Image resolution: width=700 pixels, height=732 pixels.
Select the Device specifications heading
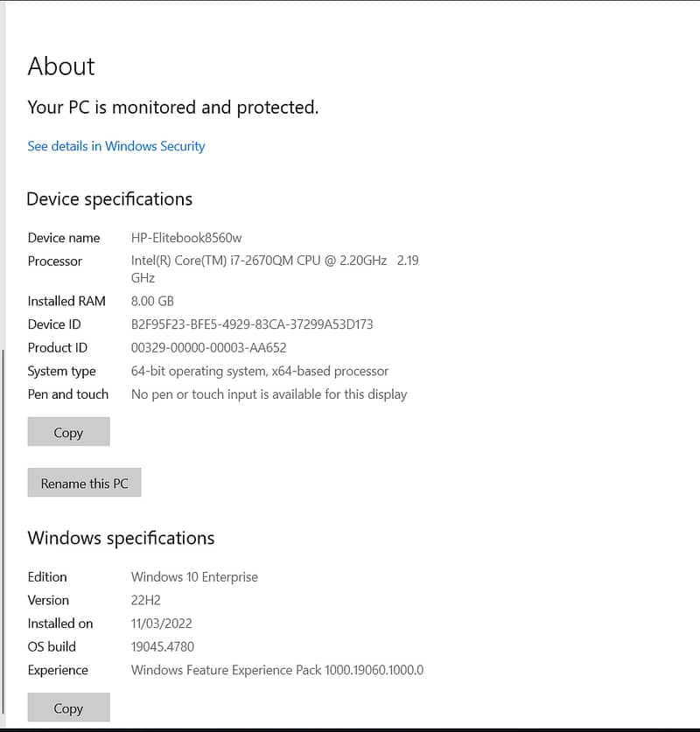coord(109,199)
